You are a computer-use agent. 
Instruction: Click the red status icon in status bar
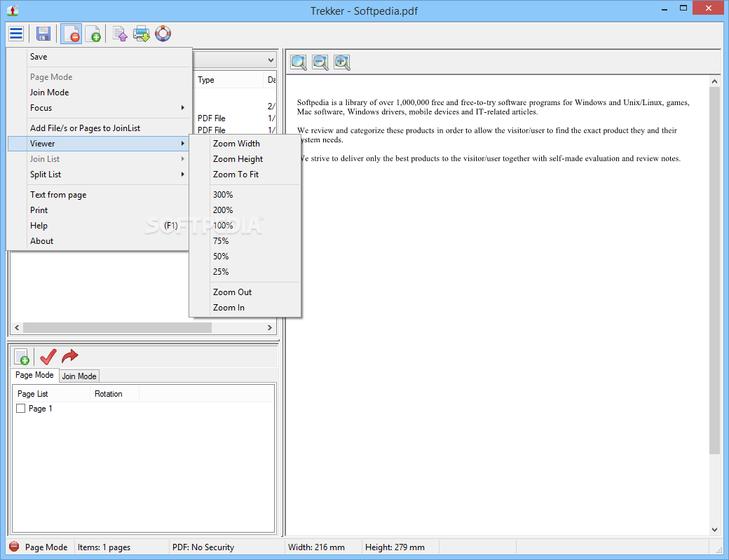(x=14, y=547)
